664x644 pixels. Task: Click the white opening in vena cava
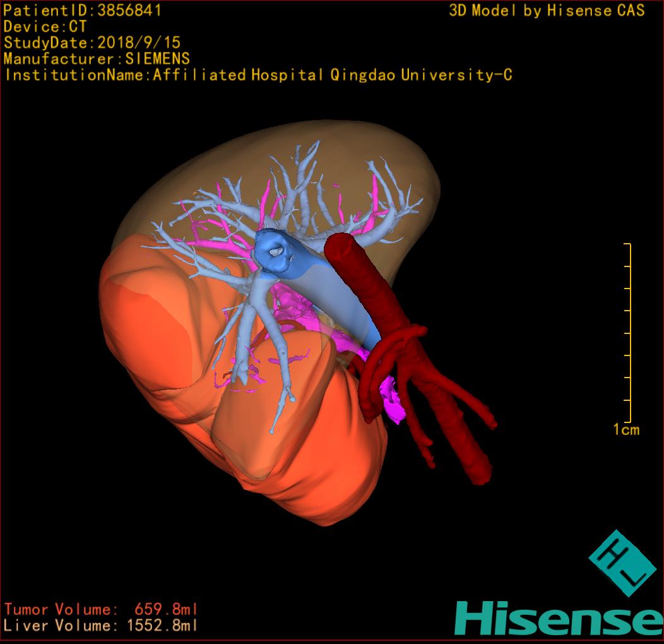[276, 251]
